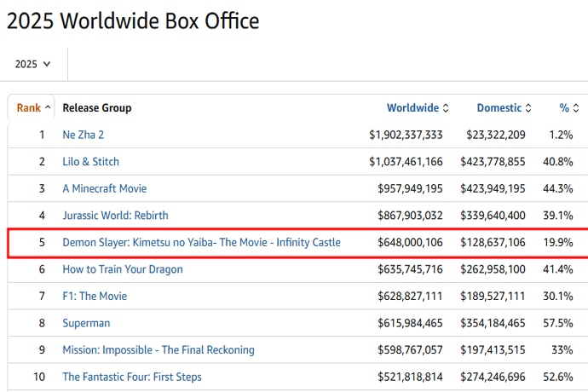
Task: Click the Release Group column header
Action: (x=96, y=108)
